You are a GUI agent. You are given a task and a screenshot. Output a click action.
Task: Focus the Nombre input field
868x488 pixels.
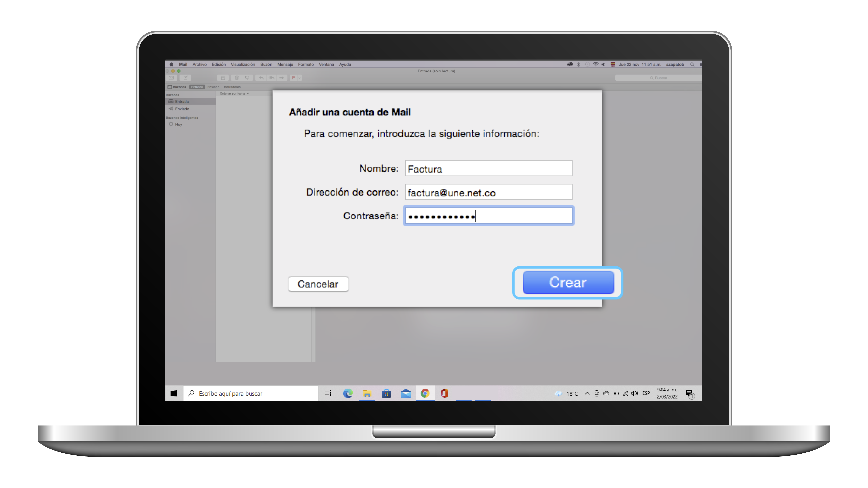click(x=488, y=168)
